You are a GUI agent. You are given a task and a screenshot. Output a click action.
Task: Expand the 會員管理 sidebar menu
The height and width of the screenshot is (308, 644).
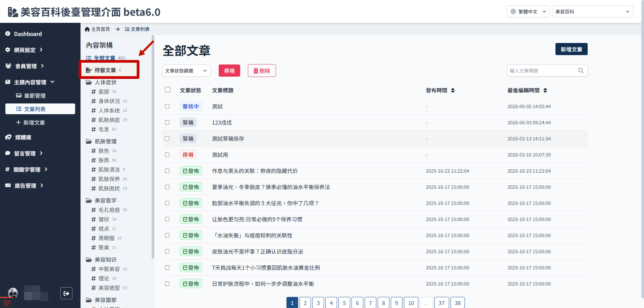click(x=42, y=66)
